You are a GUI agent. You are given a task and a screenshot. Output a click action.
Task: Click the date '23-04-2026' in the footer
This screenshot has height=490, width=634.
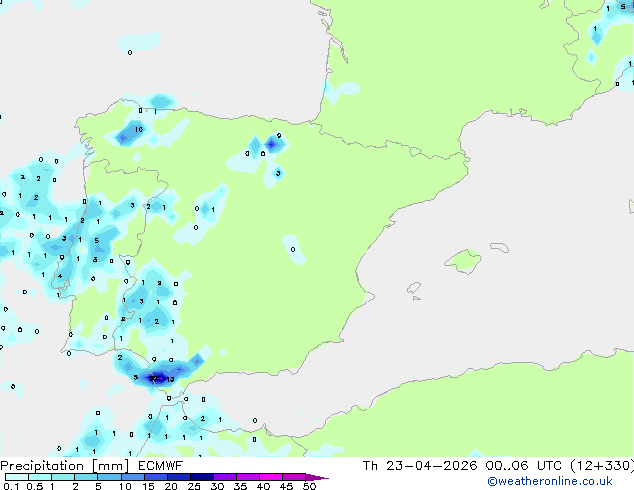coord(431,466)
